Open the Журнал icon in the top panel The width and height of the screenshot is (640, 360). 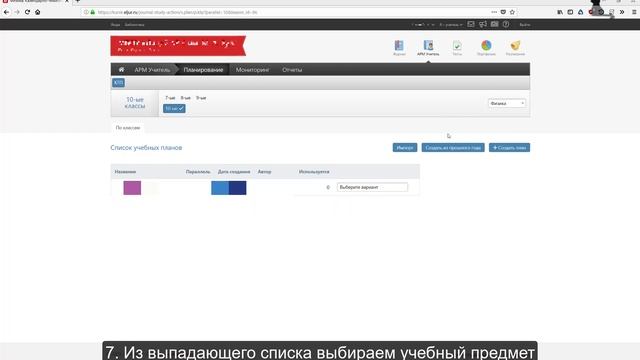[x=399, y=48]
